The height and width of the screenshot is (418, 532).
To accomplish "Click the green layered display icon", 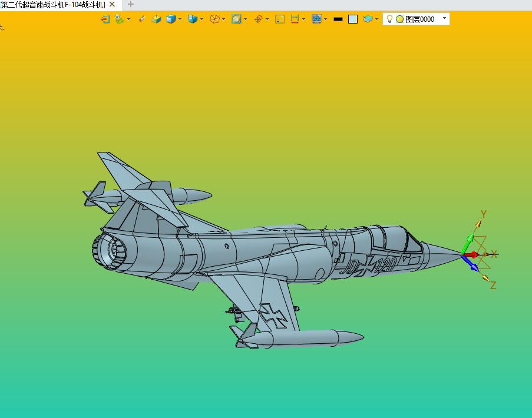I will pyautogui.click(x=119, y=19).
